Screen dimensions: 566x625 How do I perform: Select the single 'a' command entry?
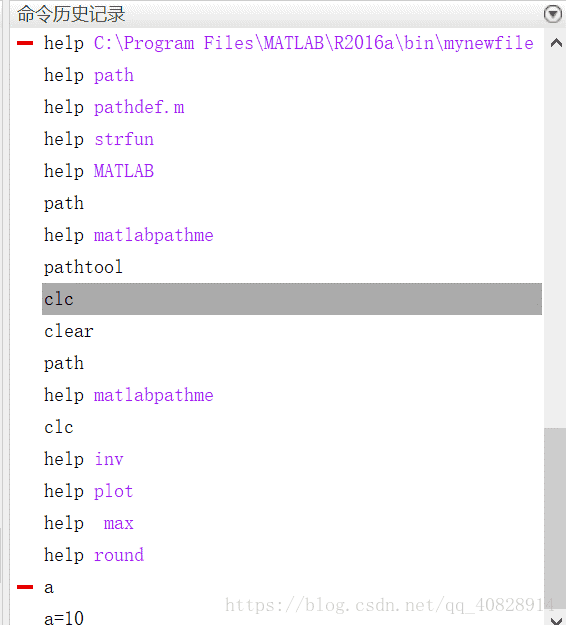[49, 588]
